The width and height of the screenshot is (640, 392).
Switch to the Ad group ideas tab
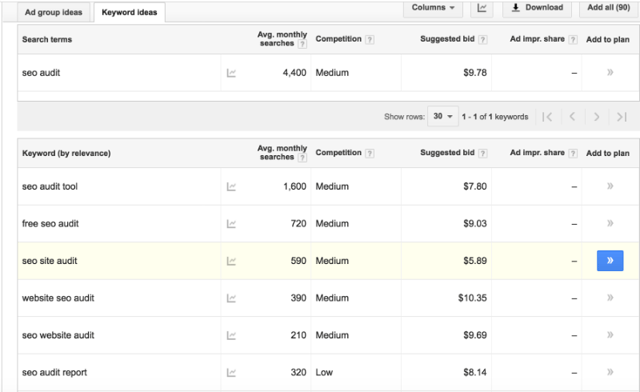click(x=53, y=12)
